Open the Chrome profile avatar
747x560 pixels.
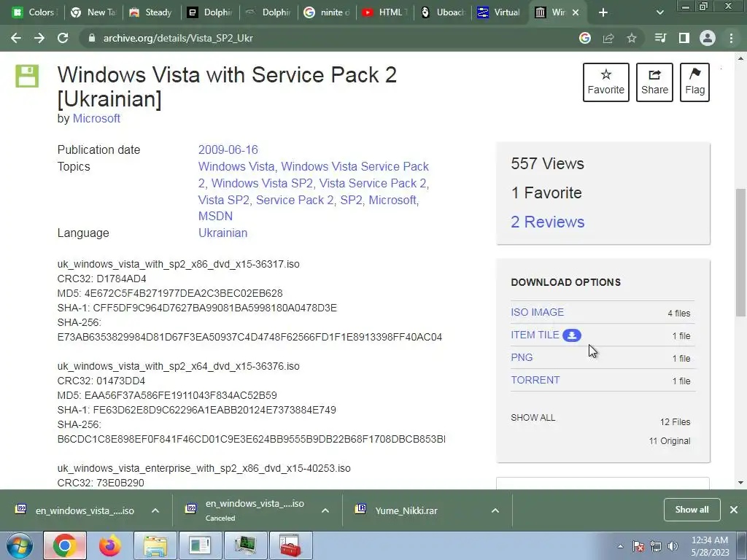[x=708, y=38]
